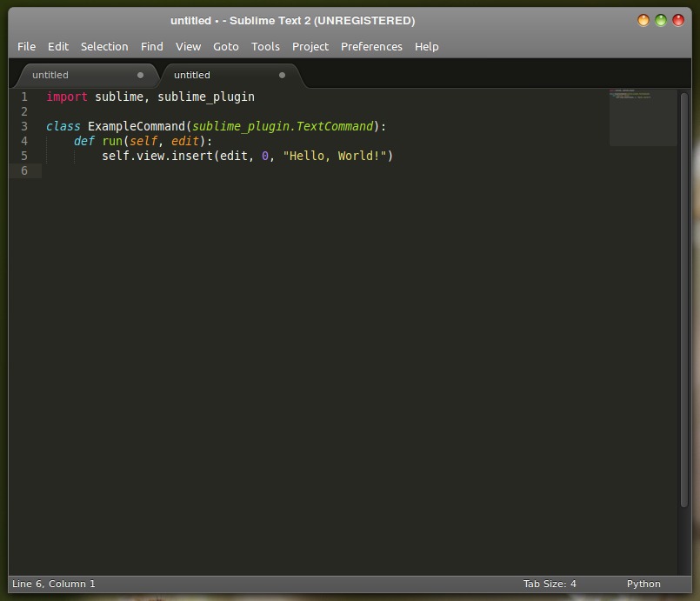Click line number 6 in gutter
Viewport: 700px width, 601px height.
click(x=24, y=170)
